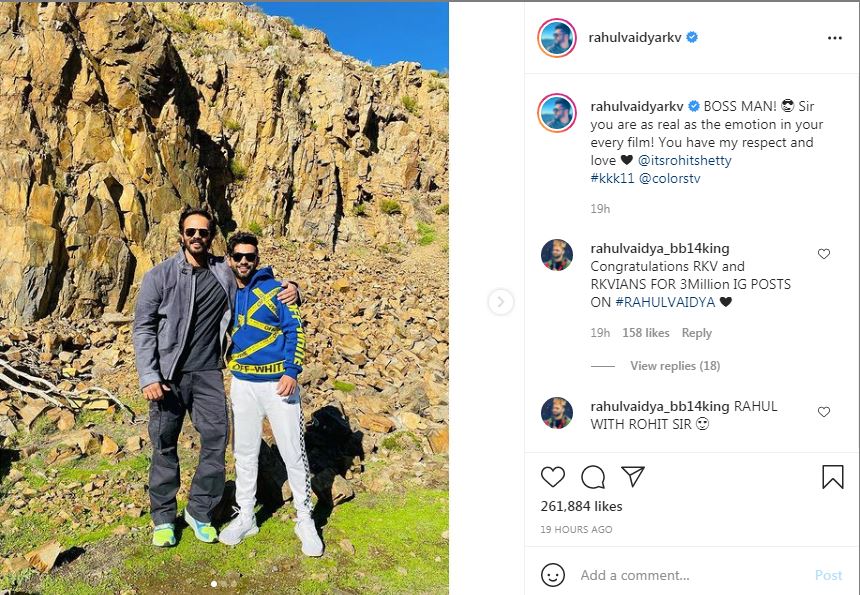Open rahulvaidyarkv profile picture in header
The height and width of the screenshot is (595, 860).
pyautogui.click(x=557, y=38)
